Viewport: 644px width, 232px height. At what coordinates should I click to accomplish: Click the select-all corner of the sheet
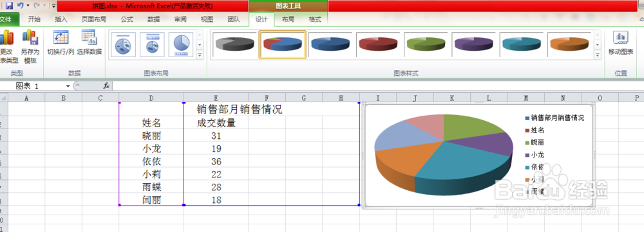click(x=4, y=98)
